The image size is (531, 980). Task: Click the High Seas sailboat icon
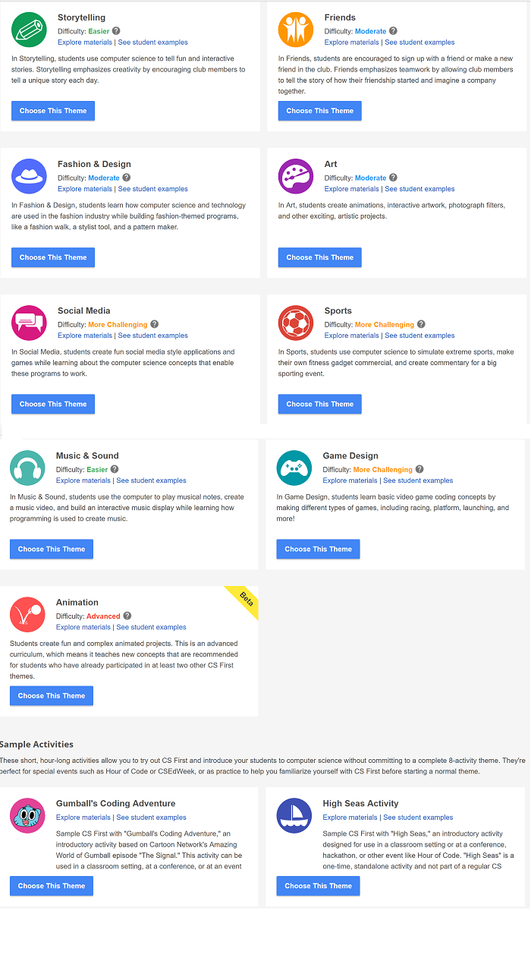[294, 815]
